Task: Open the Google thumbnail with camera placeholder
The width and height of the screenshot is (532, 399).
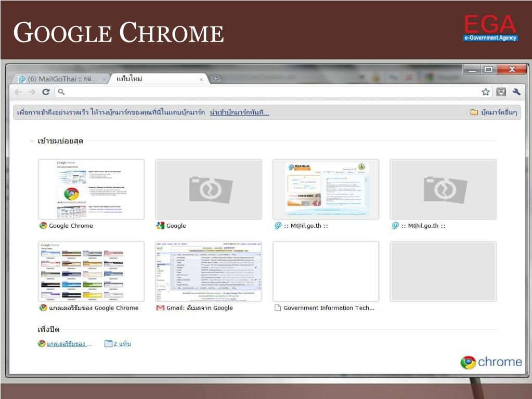Action: [x=209, y=189]
